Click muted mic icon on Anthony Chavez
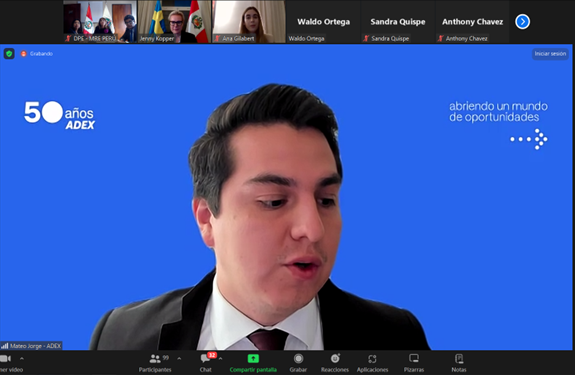575x375 pixels. 440,38
